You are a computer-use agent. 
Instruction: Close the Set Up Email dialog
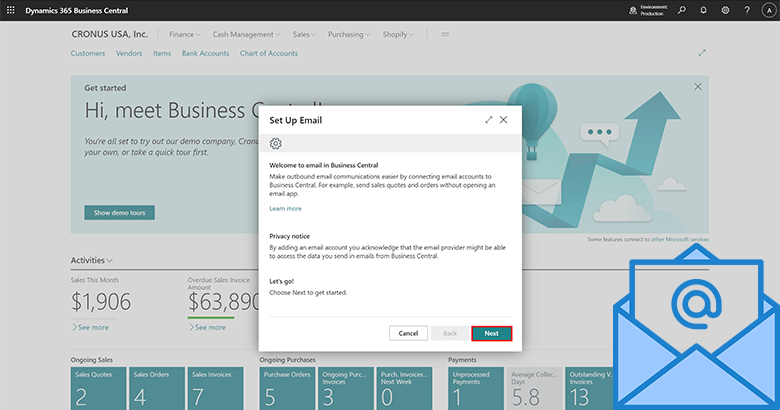tap(503, 120)
